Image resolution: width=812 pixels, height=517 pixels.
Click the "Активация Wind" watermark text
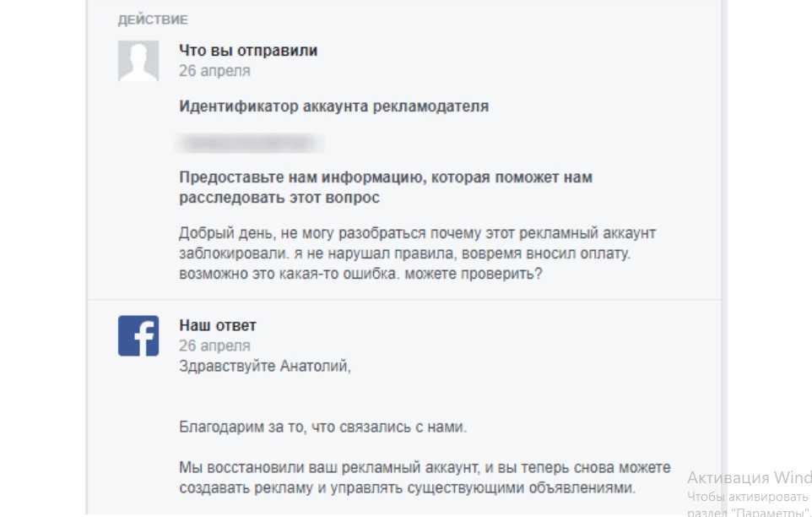click(x=749, y=476)
